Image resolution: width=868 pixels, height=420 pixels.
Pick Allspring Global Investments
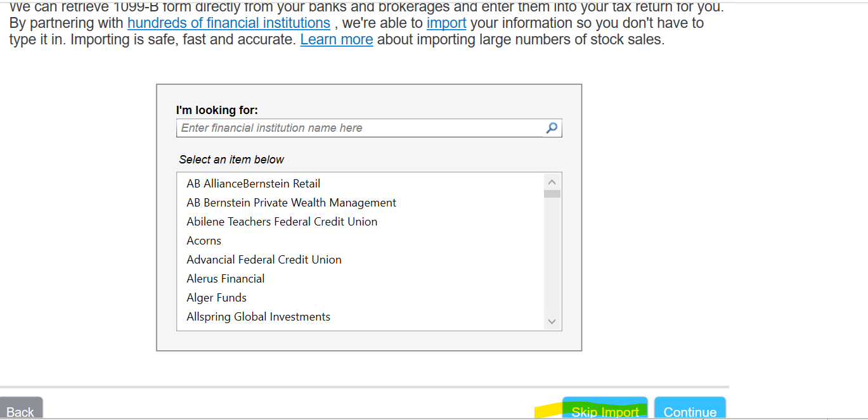[361, 317]
